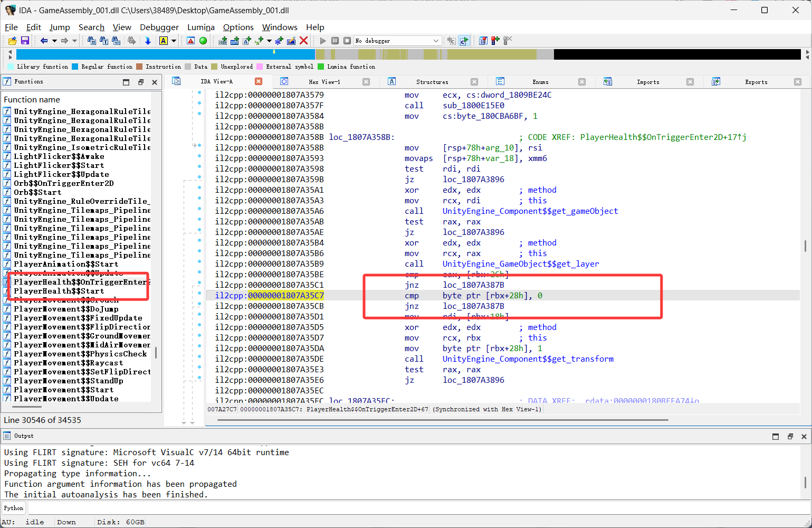
Task: Open the File menu
Action: pyautogui.click(x=11, y=27)
